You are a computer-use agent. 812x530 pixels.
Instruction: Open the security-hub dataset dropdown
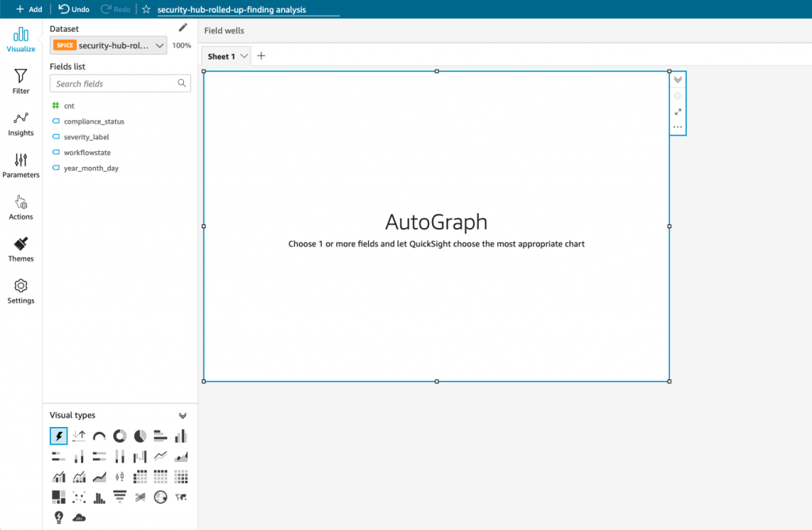click(161, 45)
